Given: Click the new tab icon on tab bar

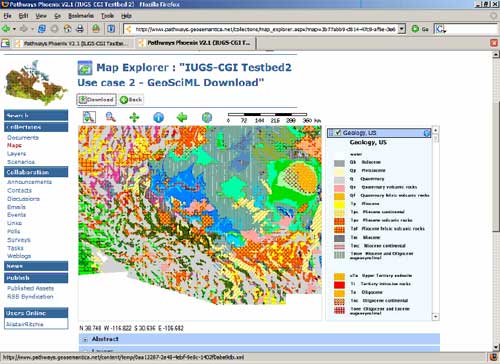Looking at the screenshot, I should (x=5, y=43).
